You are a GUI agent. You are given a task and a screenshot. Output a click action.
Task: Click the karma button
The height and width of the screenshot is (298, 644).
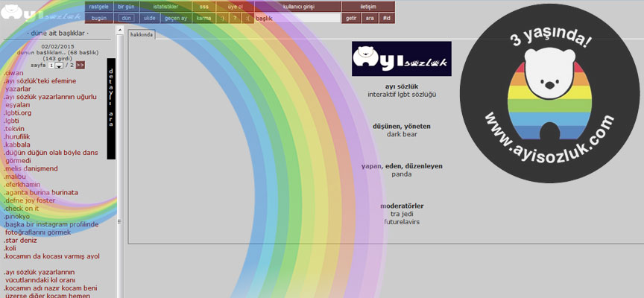[x=203, y=18]
